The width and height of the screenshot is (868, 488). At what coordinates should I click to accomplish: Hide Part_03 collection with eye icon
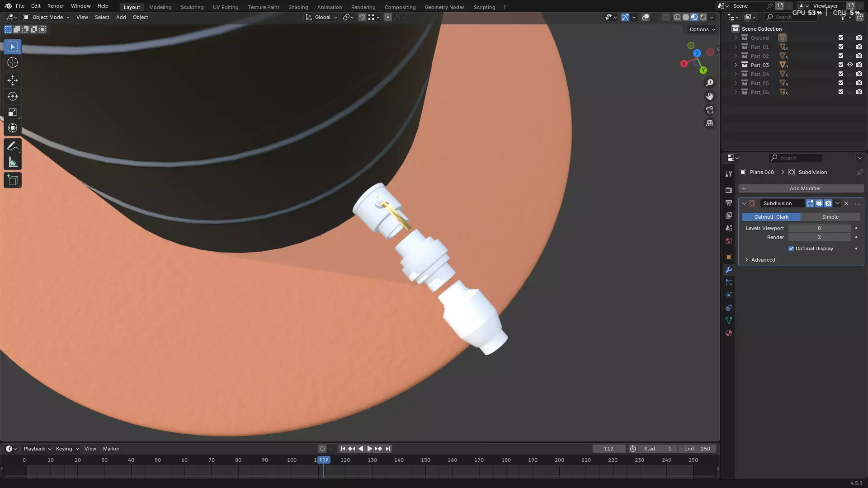point(850,65)
